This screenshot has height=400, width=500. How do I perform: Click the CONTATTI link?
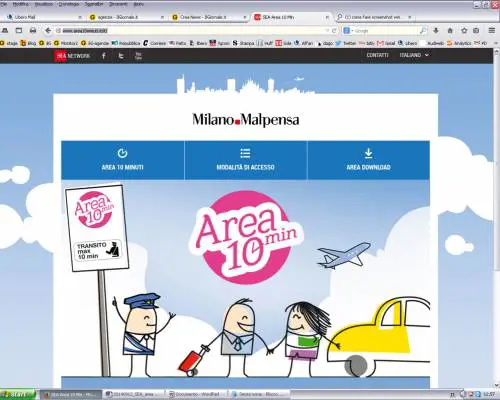click(x=377, y=55)
